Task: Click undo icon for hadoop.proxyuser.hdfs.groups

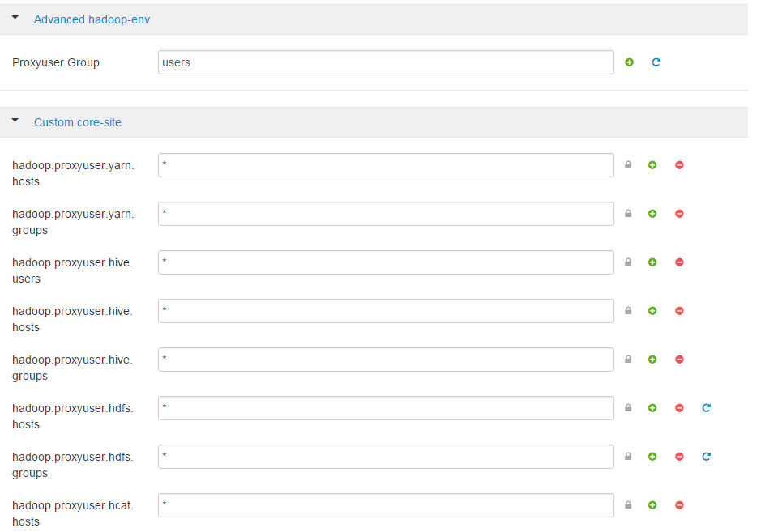Action: pos(707,457)
